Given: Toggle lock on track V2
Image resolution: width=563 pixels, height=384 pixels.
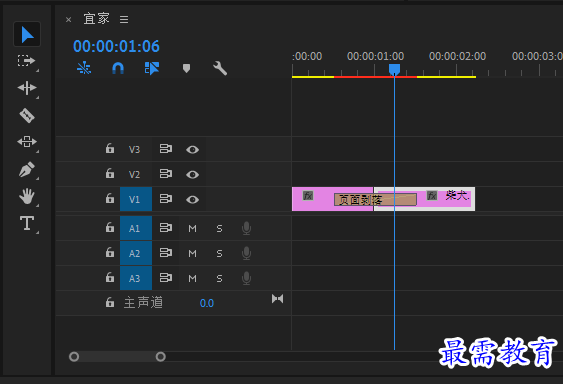Looking at the screenshot, I should point(110,174).
